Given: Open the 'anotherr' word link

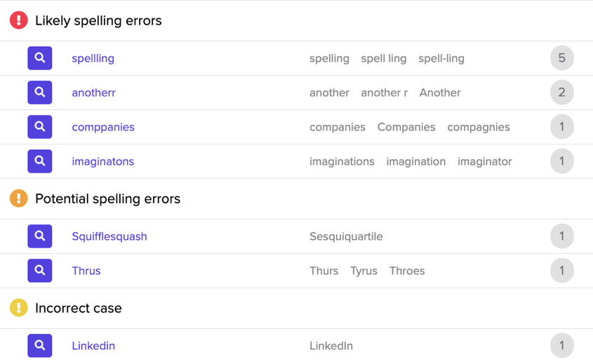Looking at the screenshot, I should (x=93, y=93).
